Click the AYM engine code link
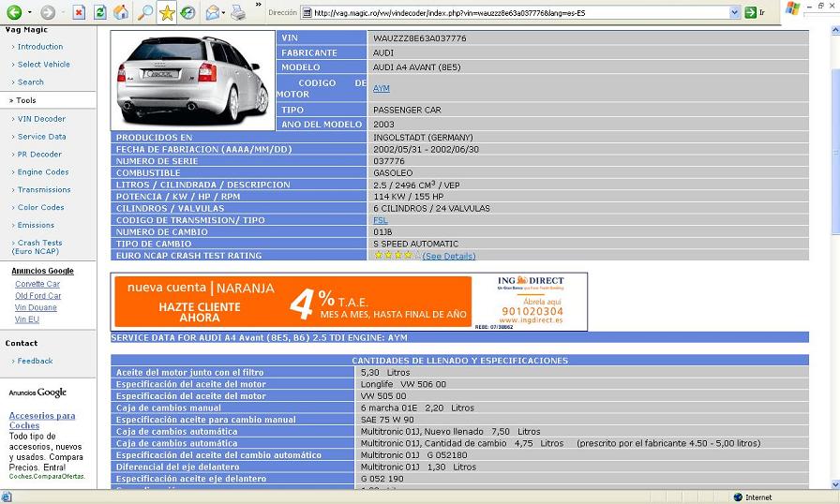 pos(381,88)
